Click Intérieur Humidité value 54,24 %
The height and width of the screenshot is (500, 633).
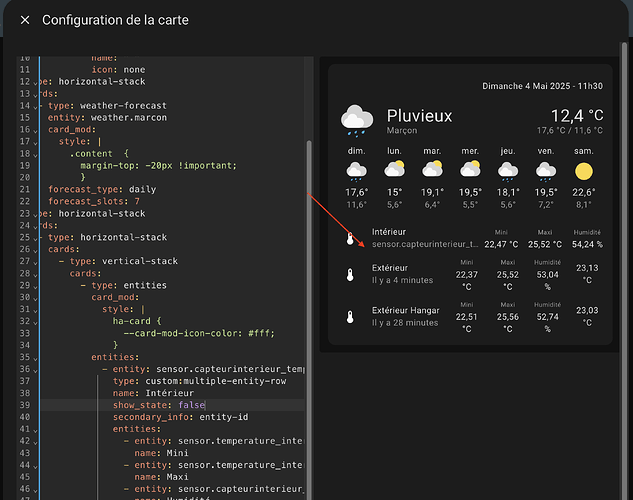[587, 244]
